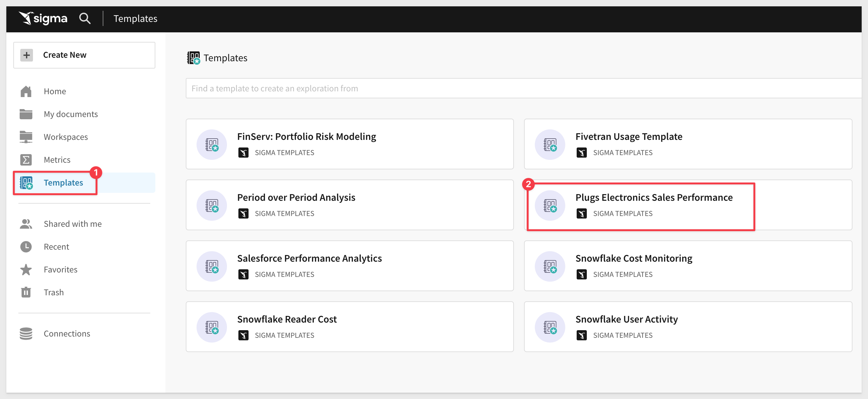Open Salesforce Performance Analytics title
This screenshot has height=399, width=868.
click(x=309, y=258)
